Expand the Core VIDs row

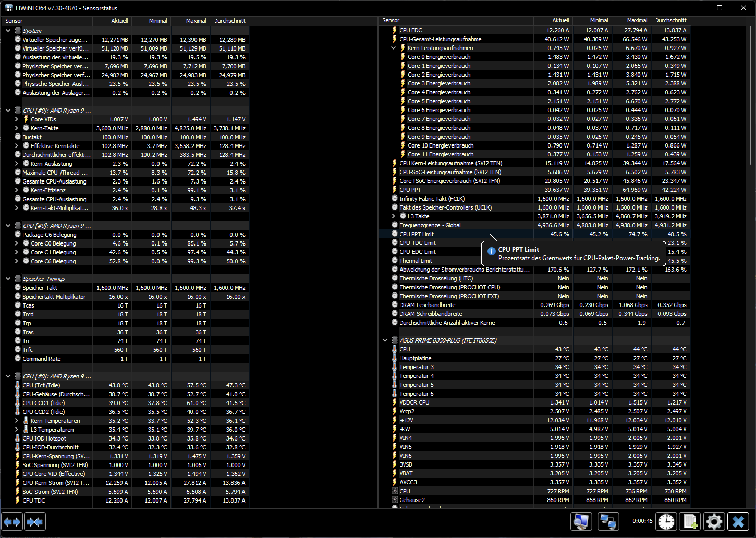click(17, 119)
